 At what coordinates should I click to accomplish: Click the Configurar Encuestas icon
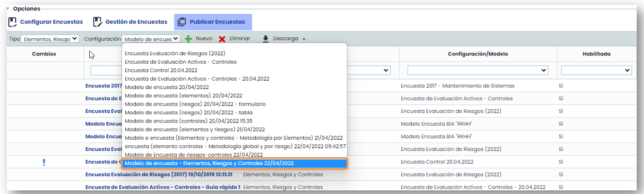(12, 22)
